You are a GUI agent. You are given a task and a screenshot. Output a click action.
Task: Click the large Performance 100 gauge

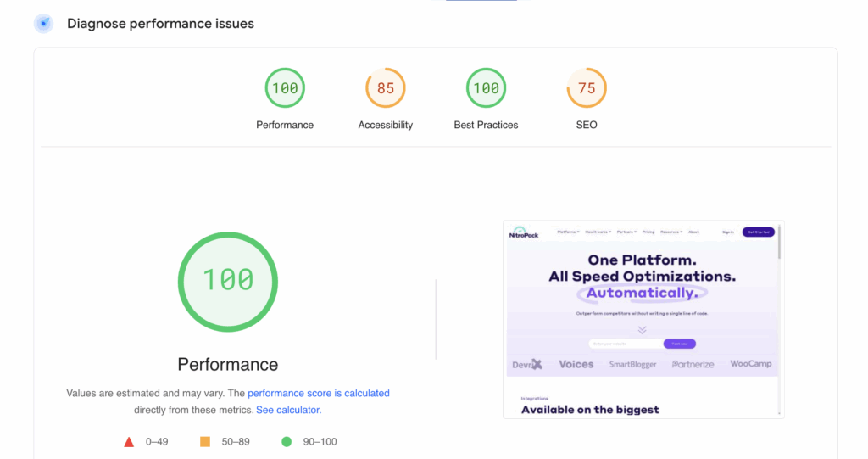click(227, 282)
